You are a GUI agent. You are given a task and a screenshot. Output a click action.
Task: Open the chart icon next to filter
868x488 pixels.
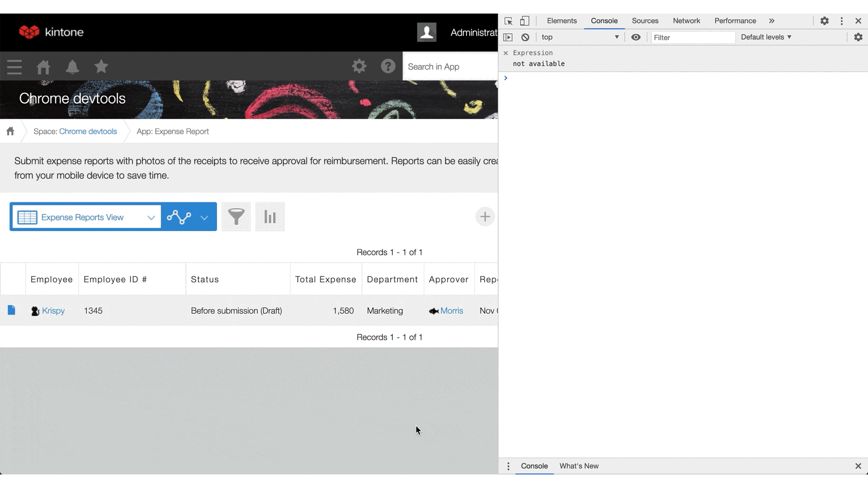(x=269, y=216)
